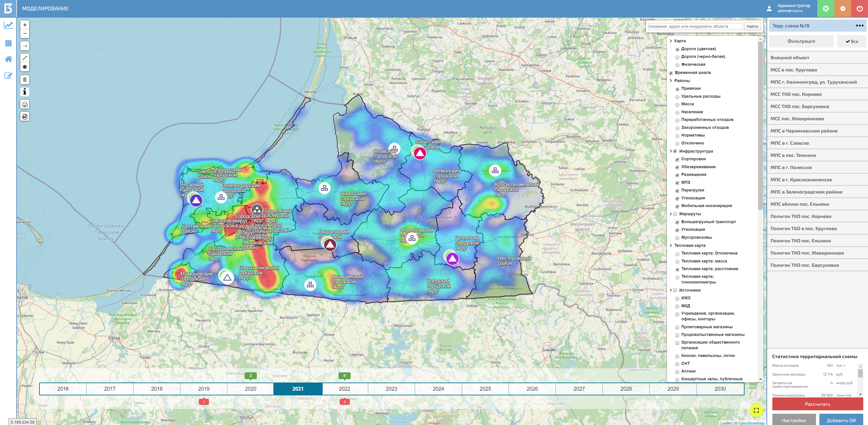Open the GIS export icon
Image resolution: width=868 pixels, height=425 pixels.
25,117
